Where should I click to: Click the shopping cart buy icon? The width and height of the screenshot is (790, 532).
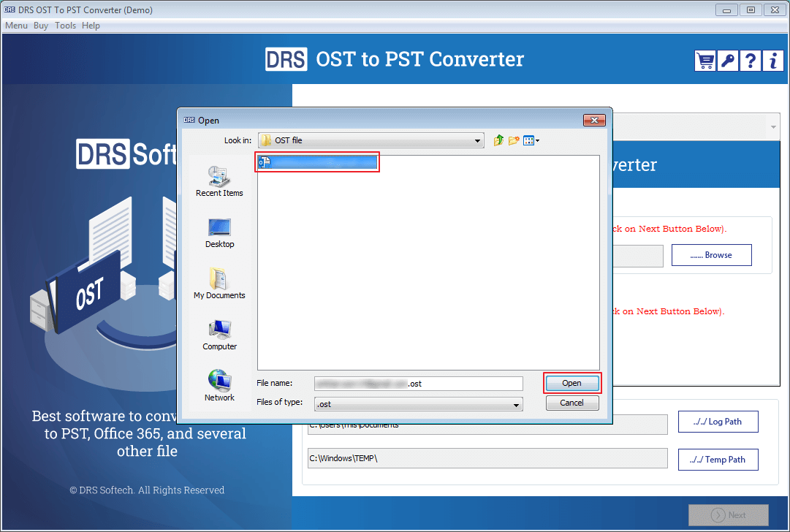(x=704, y=61)
